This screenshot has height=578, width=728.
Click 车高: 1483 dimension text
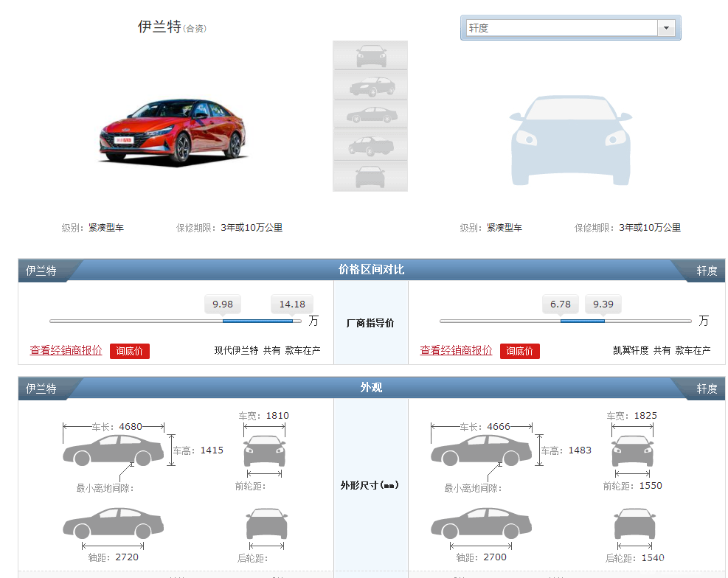pos(566,450)
